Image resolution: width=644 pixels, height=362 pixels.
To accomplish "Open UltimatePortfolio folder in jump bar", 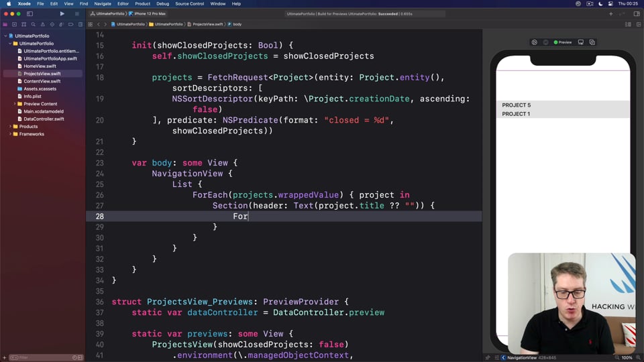I will tap(166, 24).
